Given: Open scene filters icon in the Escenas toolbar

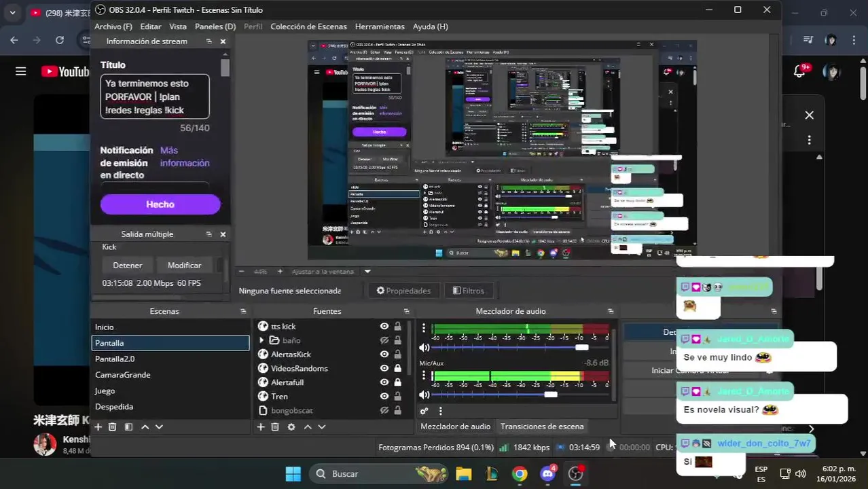Looking at the screenshot, I should pos(128,427).
